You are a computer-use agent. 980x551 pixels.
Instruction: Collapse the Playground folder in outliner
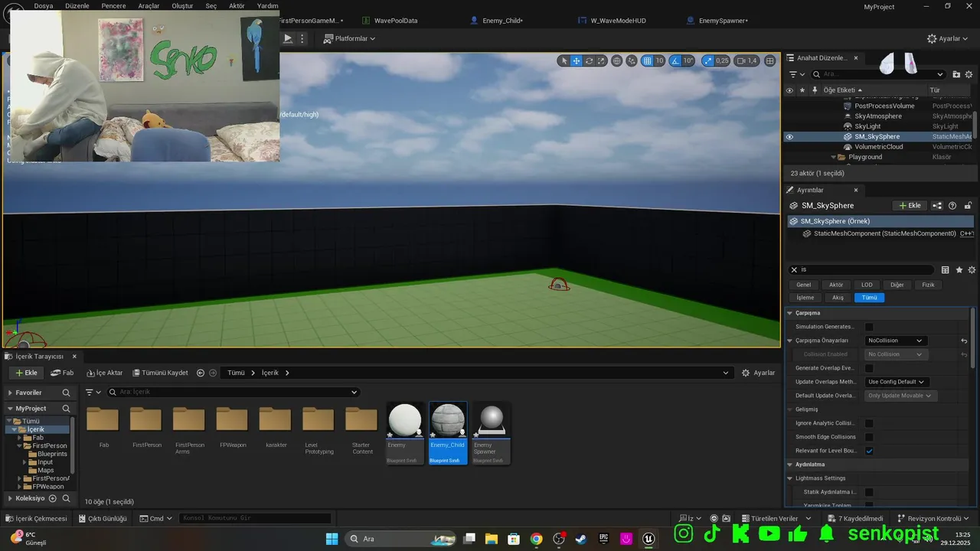click(832, 157)
